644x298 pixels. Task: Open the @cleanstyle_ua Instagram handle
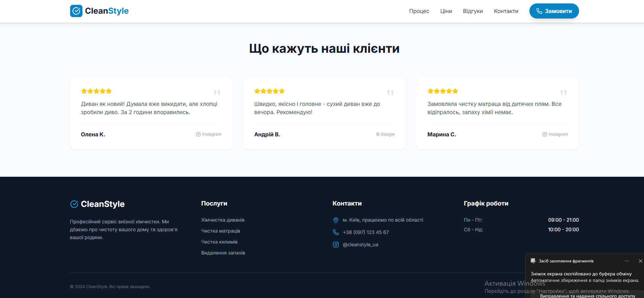click(360, 245)
